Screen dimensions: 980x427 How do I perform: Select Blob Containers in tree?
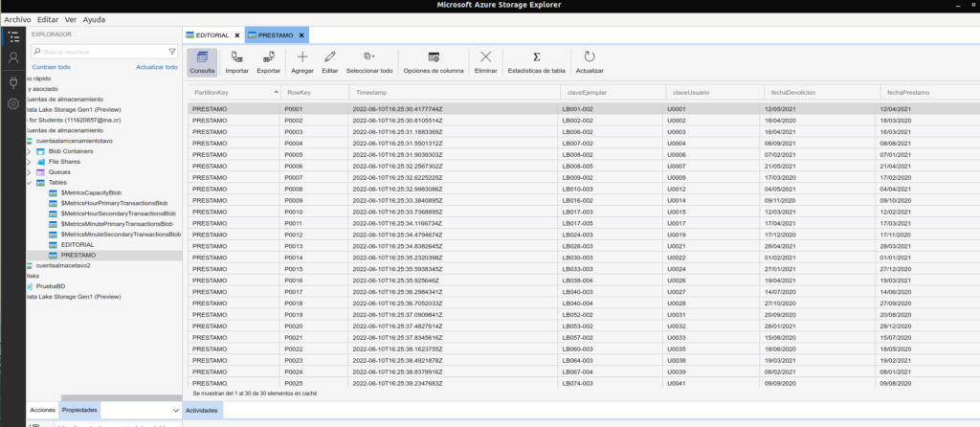coord(71,151)
